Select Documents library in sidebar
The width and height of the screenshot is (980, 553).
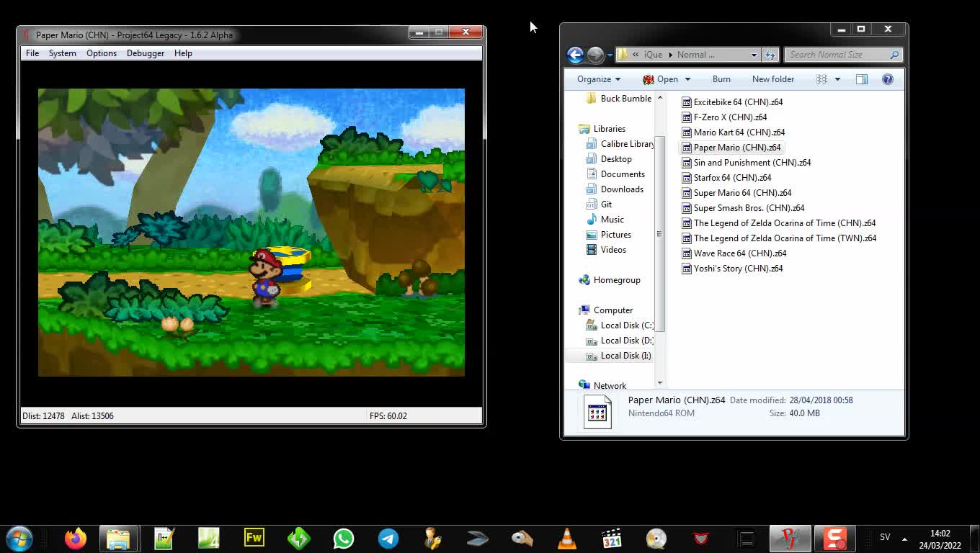pyautogui.click(x=615, y=174)
